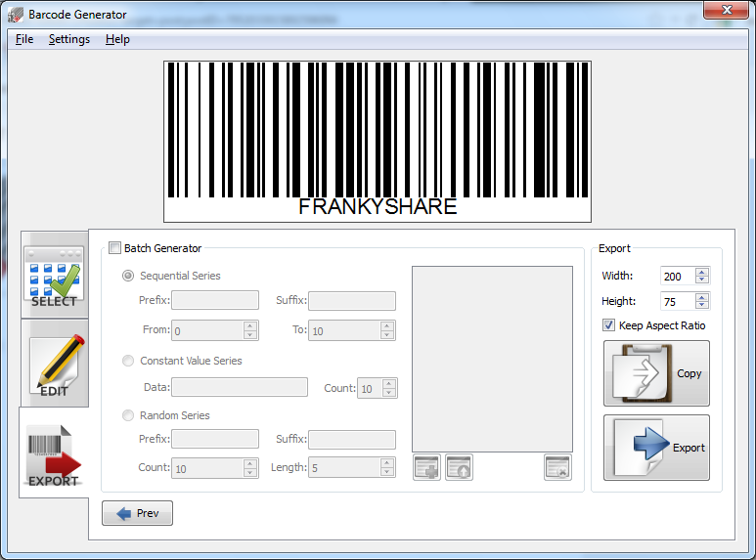Click the Height value field showing 75
Viewport: 756px width, 560px height.
tap(678, 302)
